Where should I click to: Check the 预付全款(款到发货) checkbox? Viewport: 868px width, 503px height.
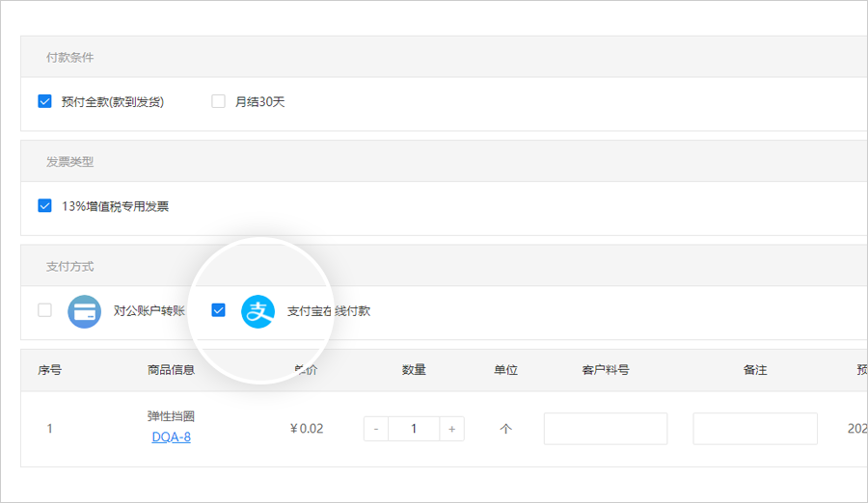(44, 101)
